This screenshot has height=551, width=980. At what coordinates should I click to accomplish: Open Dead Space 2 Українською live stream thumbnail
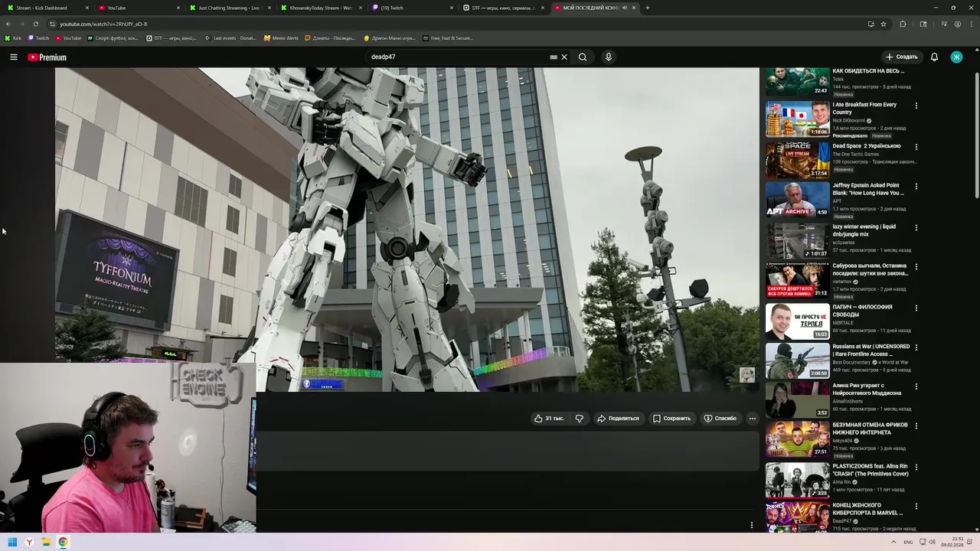click(x=797, y=161)
